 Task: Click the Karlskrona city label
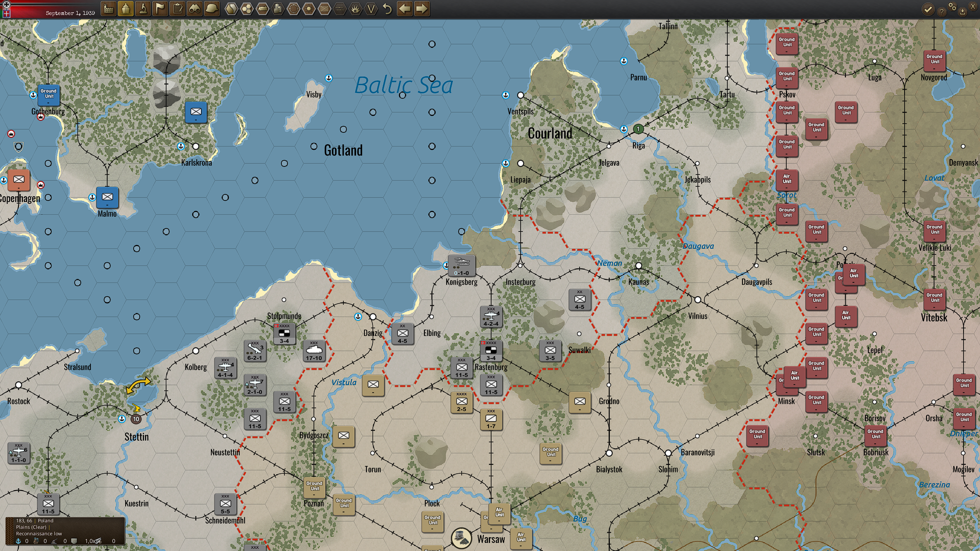click(x=196, y=163)
